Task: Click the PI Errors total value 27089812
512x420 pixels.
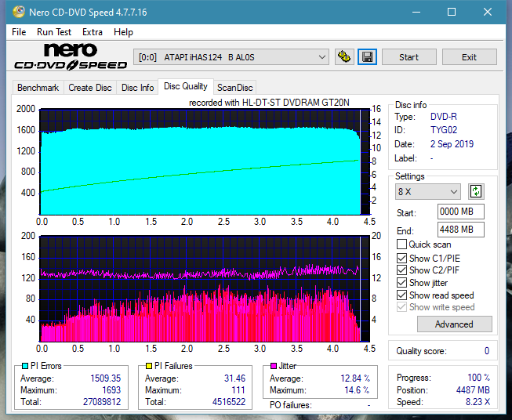Action: coord(102,402)
